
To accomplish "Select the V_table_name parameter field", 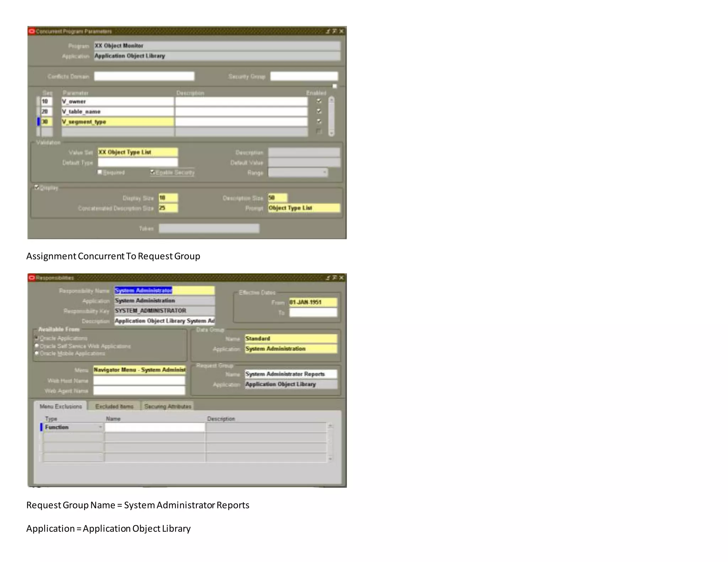I will pos(118,112).
